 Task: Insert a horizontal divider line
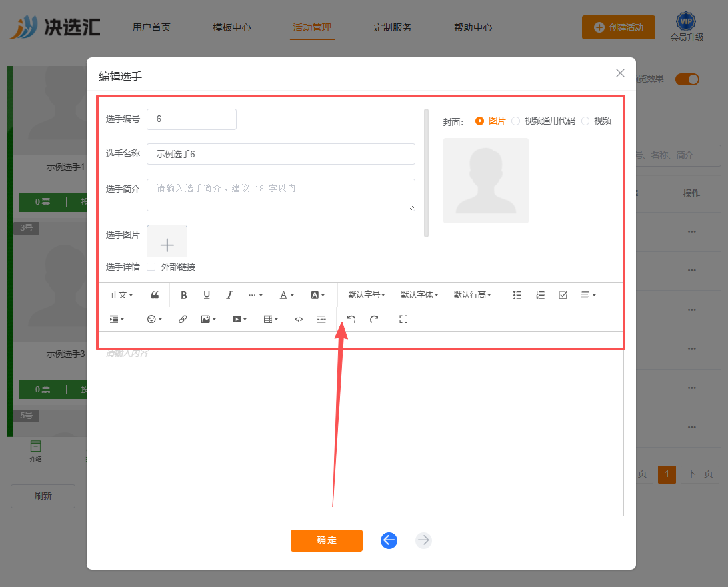click(321, 319)
